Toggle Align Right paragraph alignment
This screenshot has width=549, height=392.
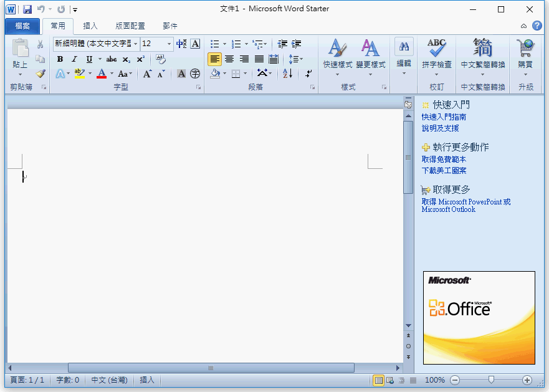click(244, 59)
